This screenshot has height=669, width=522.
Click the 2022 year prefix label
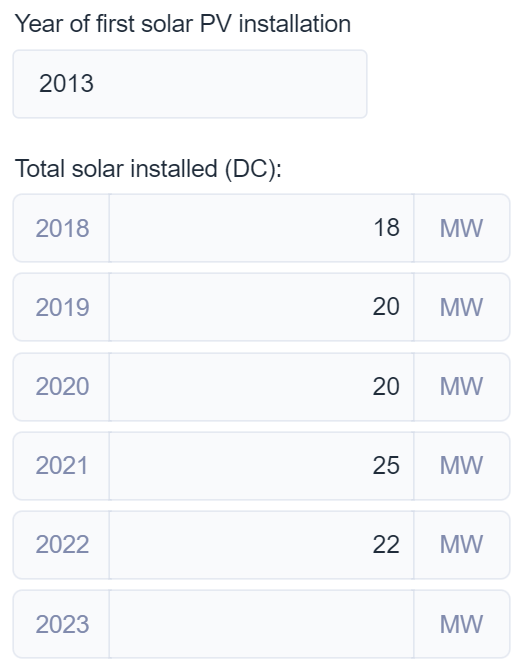coord(61,545)
